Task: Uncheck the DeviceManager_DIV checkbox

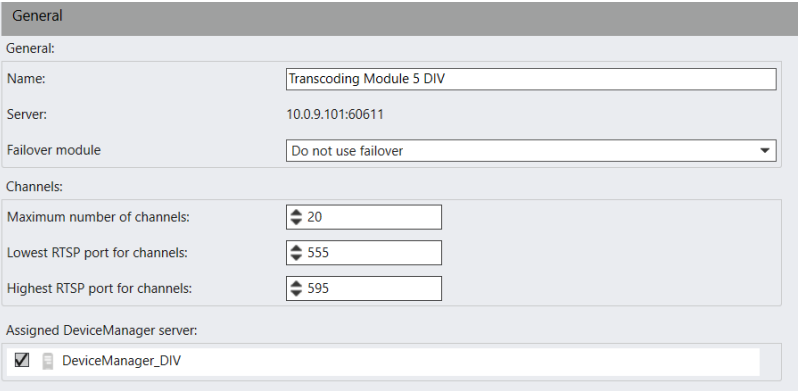Action: [x=22, y=360]
